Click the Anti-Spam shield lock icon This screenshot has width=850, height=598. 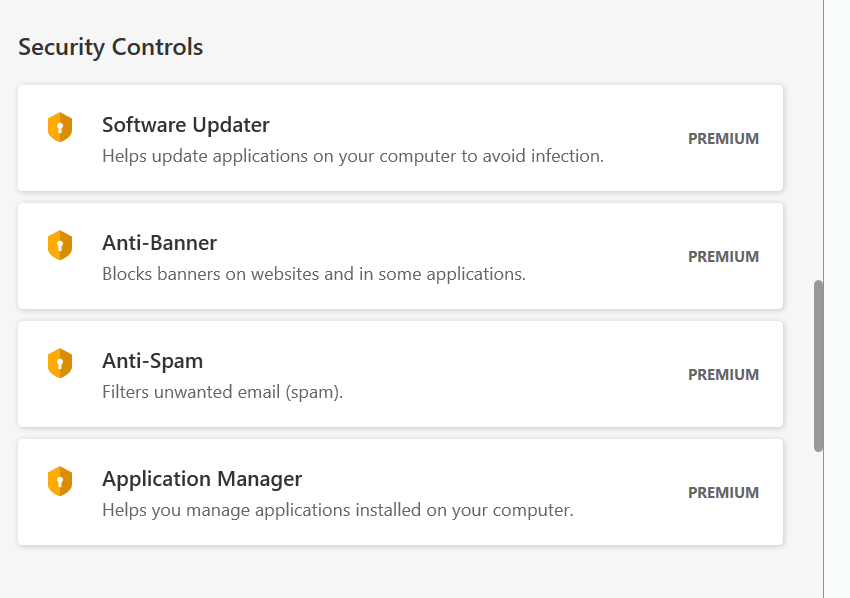click(x=60, y=363)
